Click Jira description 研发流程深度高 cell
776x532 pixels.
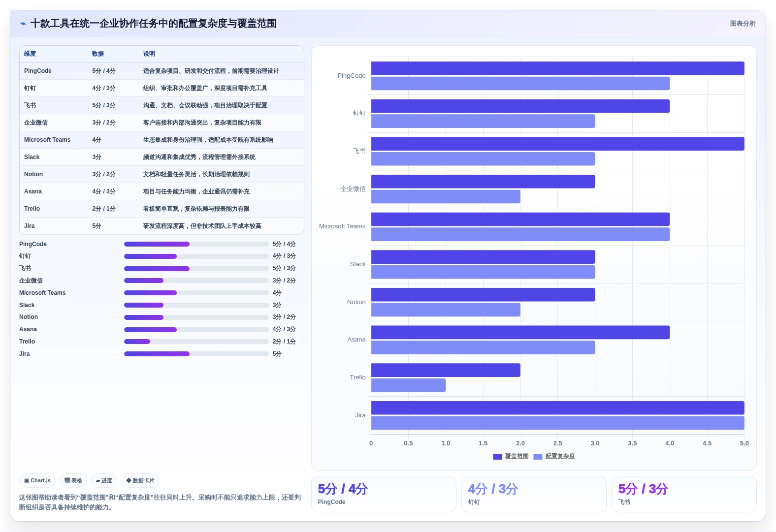202,226
